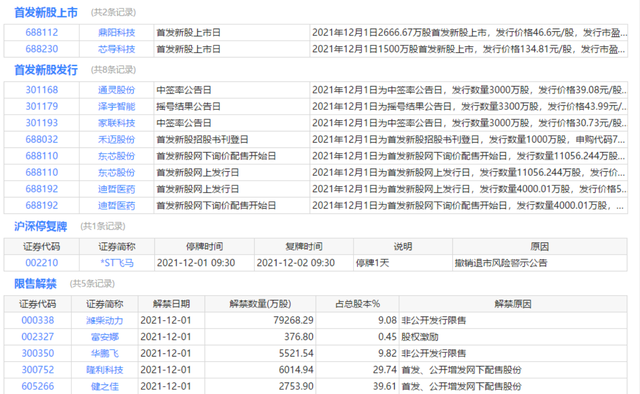Viewport: 640px width, 394px height.
Task: Open 鼎阳科技 stock name link
Action: pos(116,33)
